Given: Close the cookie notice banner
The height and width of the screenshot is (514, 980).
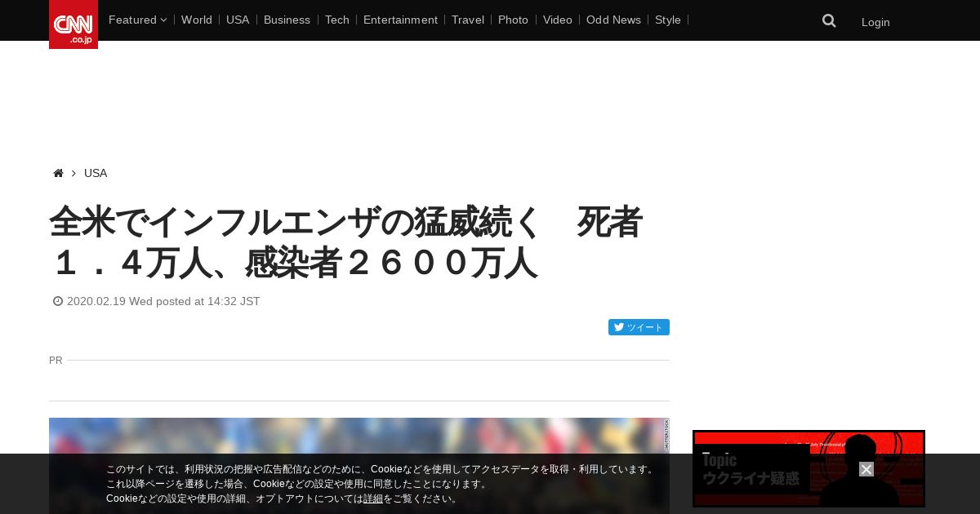Looking at the screenshot, I should pos(866,469).
